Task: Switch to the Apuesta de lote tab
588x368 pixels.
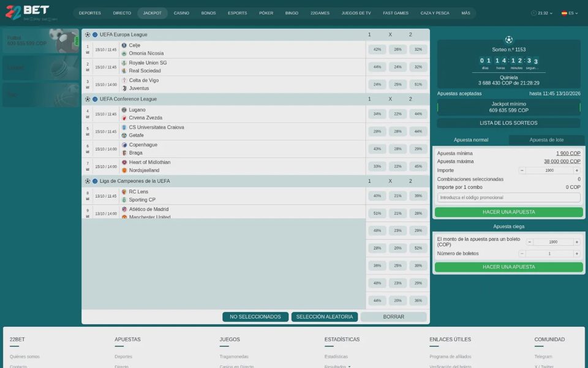Action: (546, 140)
